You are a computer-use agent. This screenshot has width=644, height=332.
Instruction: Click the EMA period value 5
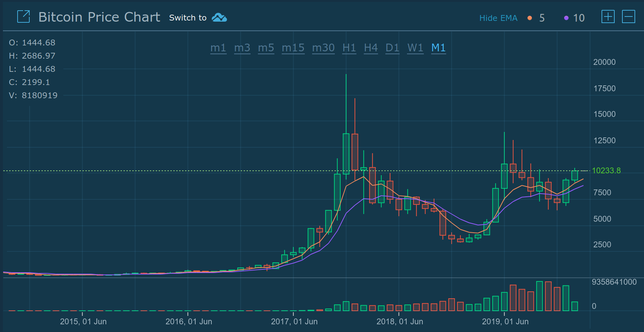[542, 18]
